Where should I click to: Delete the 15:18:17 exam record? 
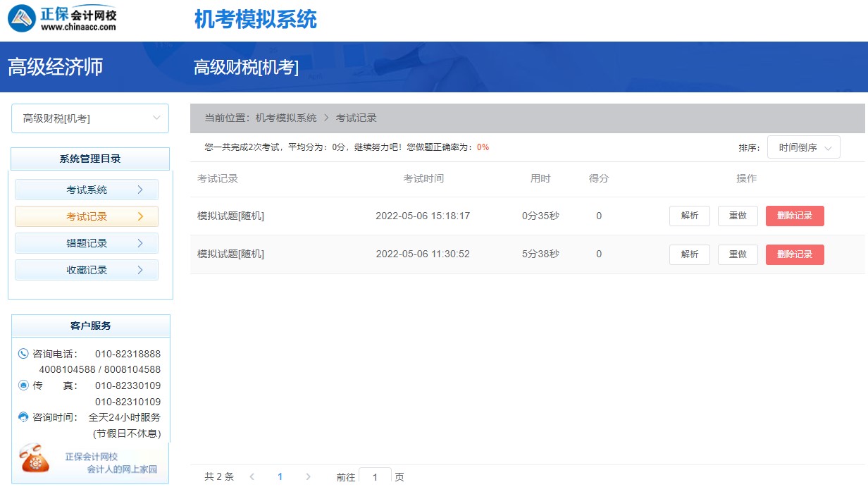point(795,216)
